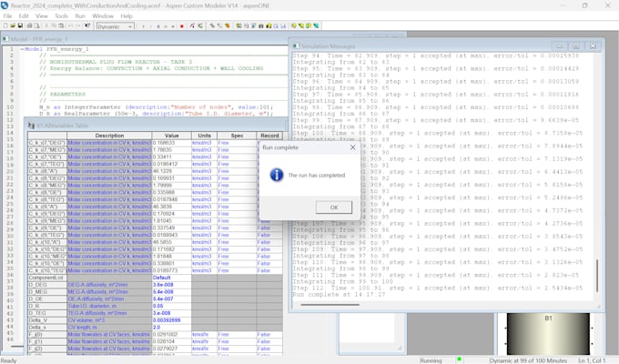Open Spec Free dropdown for F_i(0)
619x364 pixels.
click(x=237, y=335)
